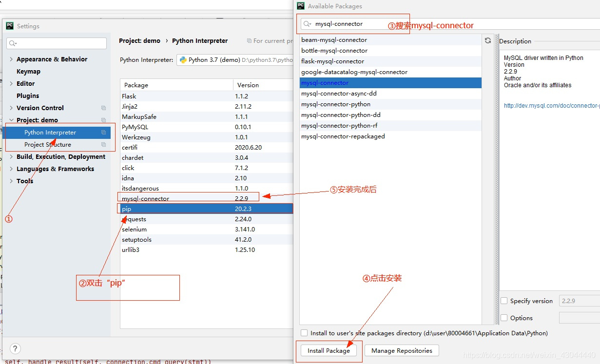Click the For current project icon
The height and width of the screenshot is (364, 600).
point(249,41)
